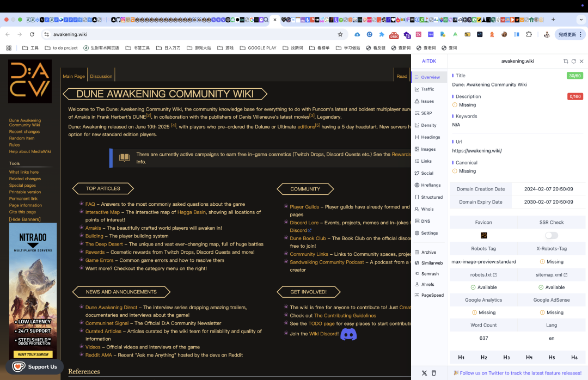Open the Player Guilds link

click(304, 207)
